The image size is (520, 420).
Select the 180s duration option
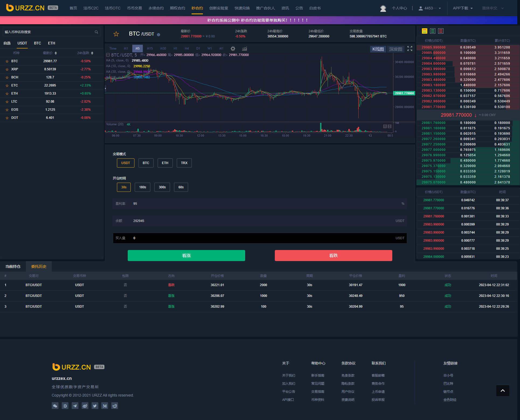(x=143, y=187)
